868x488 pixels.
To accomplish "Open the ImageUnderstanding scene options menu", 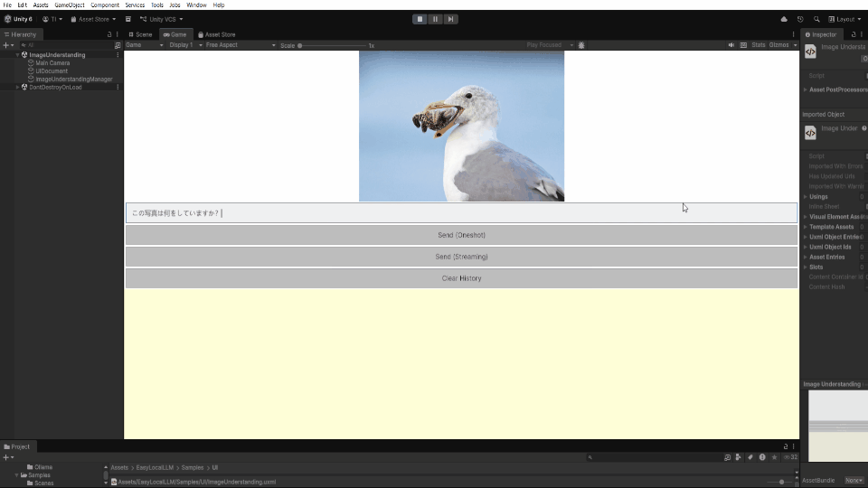I will coord(118,55).
